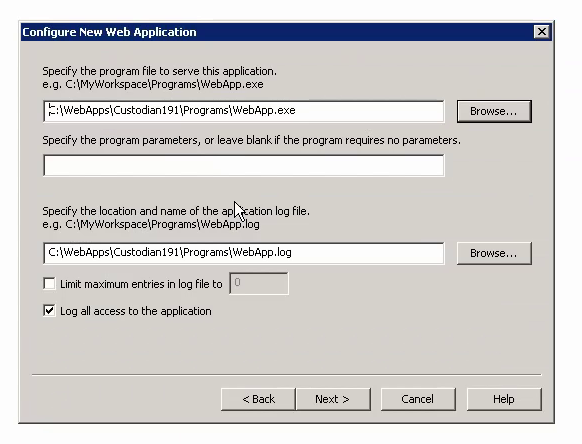
Task: Cancel the web application configuration
Action: [x=418, y=399]
